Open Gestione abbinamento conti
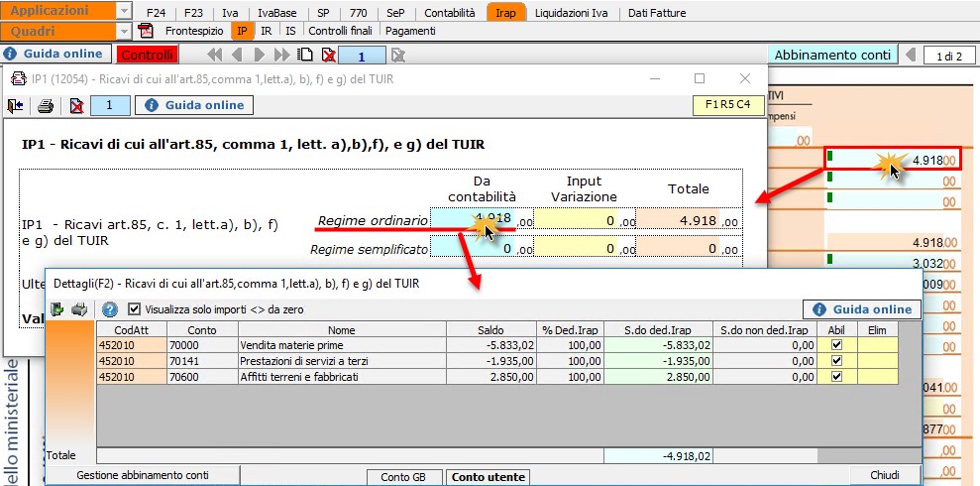 143,476
